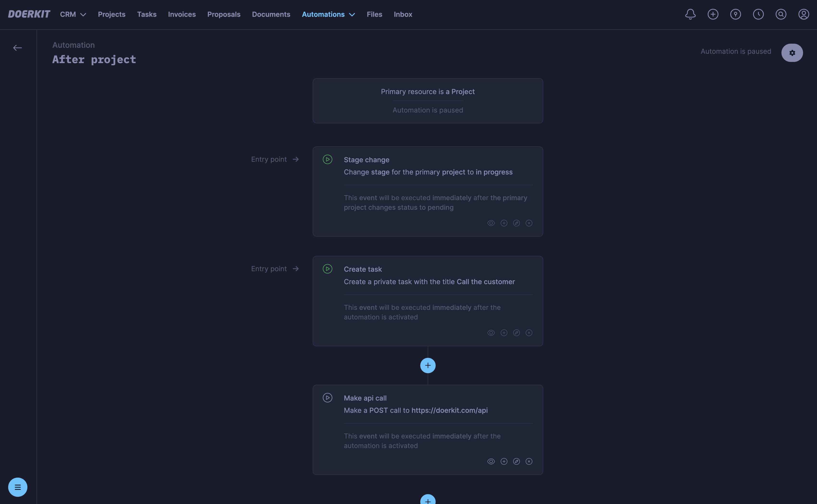Open search using the magnifier icon
The height and width of the screenshot is (504, 817).
(x=781, y=14)
